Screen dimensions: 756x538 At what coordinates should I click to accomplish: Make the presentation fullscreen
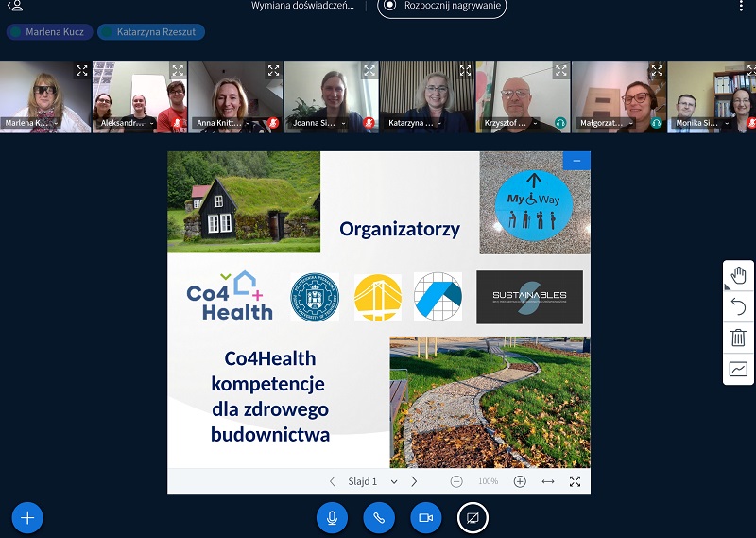pos(575,481)
